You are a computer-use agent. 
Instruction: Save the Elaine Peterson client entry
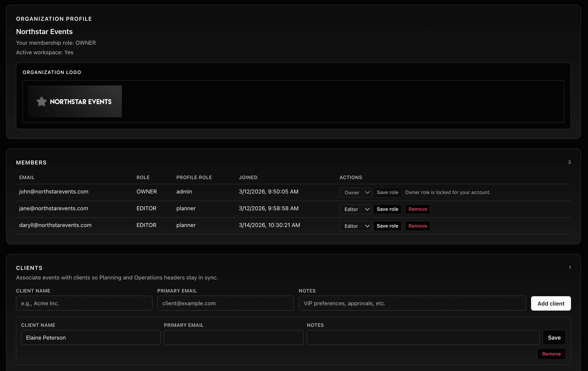pyautogui.click(x=554, y=337)
